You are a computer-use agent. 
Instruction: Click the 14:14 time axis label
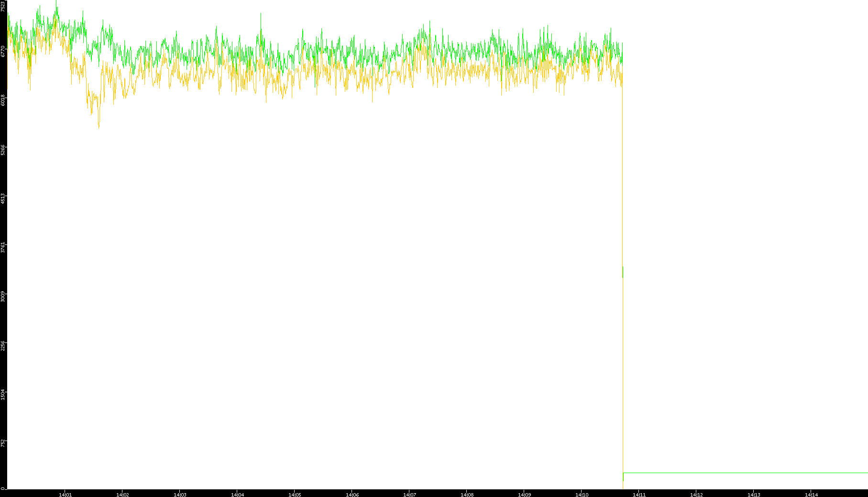click(811, 494)
